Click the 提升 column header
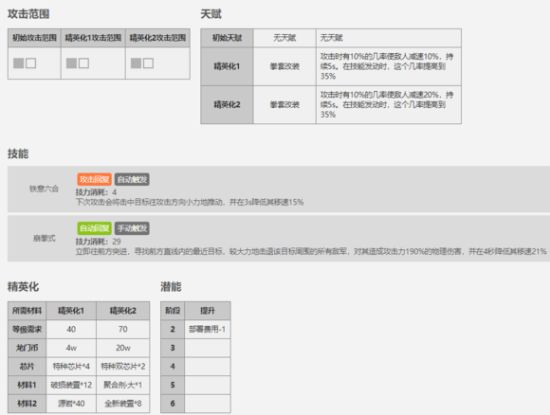 [207, 310]
